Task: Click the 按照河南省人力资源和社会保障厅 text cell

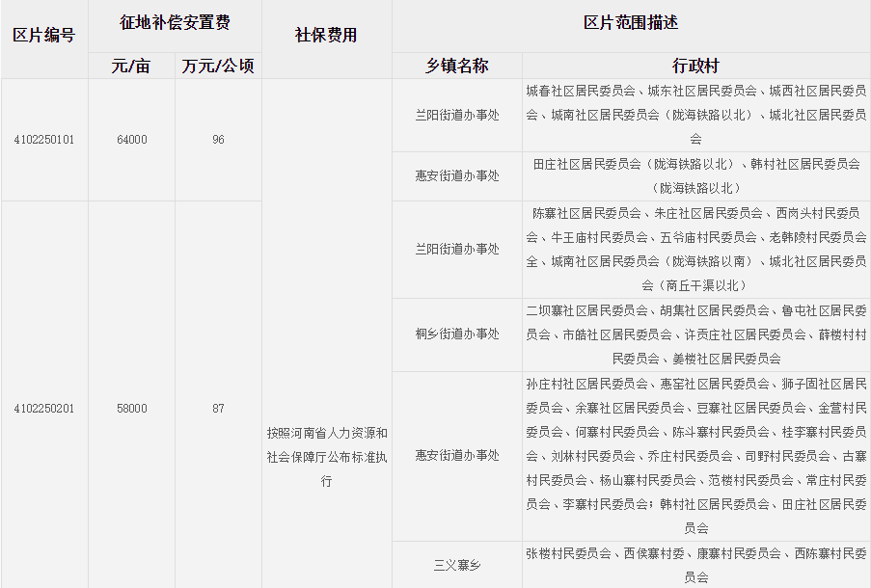Action: (x=327, y=457)
